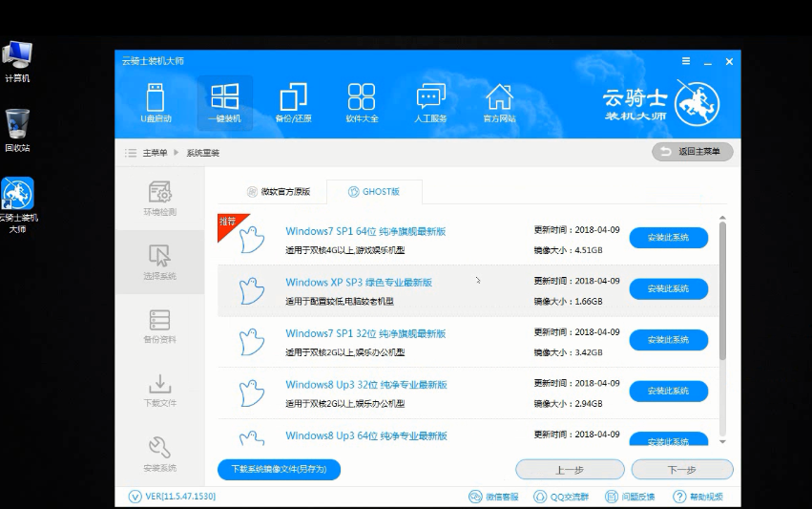Install Windows8 Up3 32位 via 安装此系统
Viewport: 812px width, 509px height.
point(669,391)
